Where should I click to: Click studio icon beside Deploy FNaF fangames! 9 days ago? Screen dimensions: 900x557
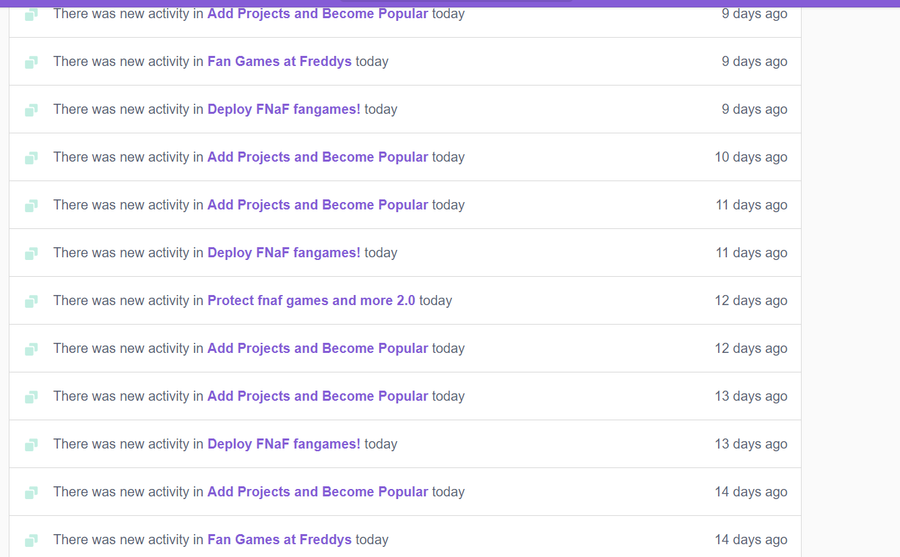[32, 110]
